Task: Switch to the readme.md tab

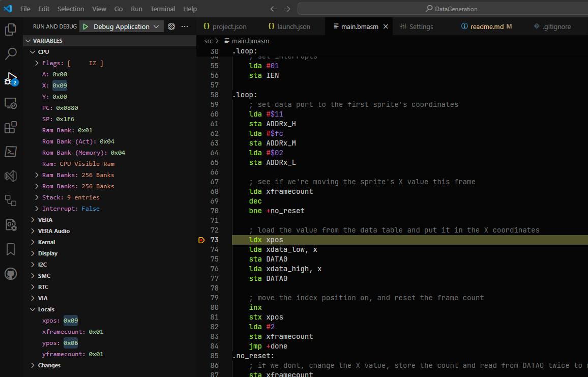Action: (486, 26)
